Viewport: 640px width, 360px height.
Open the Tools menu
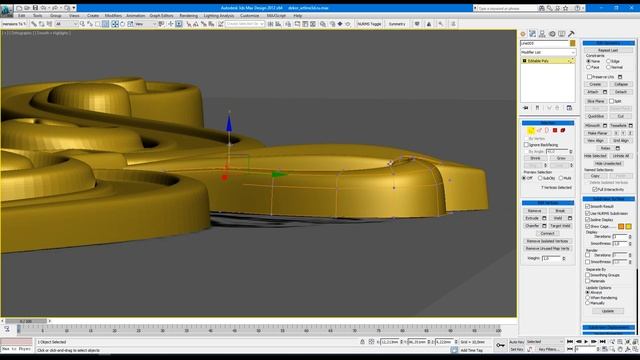(38, 16)
